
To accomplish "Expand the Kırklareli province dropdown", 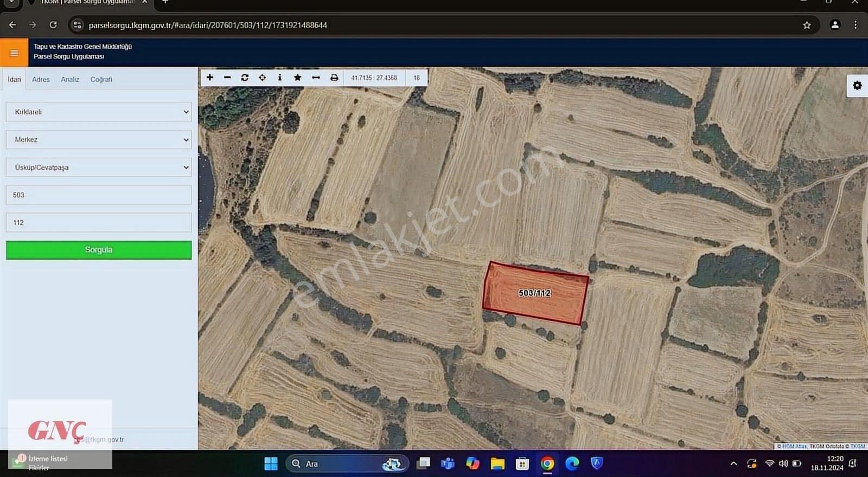I will click(x=99, y=112).
